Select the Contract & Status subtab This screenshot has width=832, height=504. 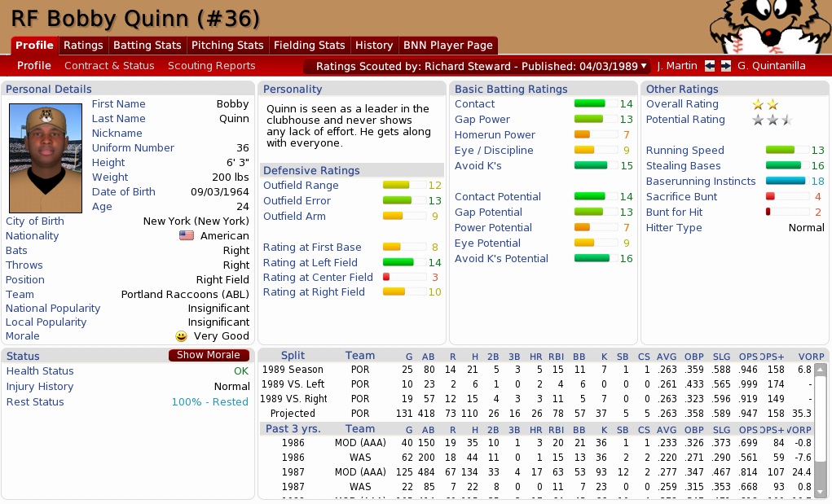click(x=109, y=66)
